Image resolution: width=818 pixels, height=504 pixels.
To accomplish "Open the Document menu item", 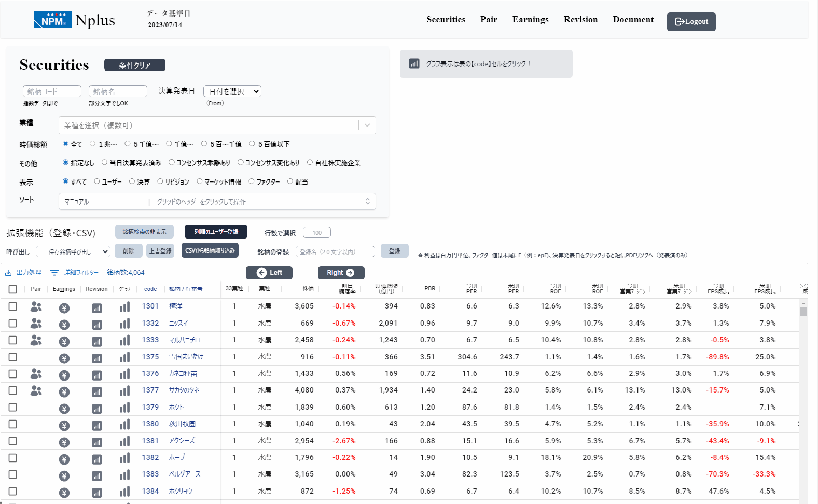I will pos(633,20).
